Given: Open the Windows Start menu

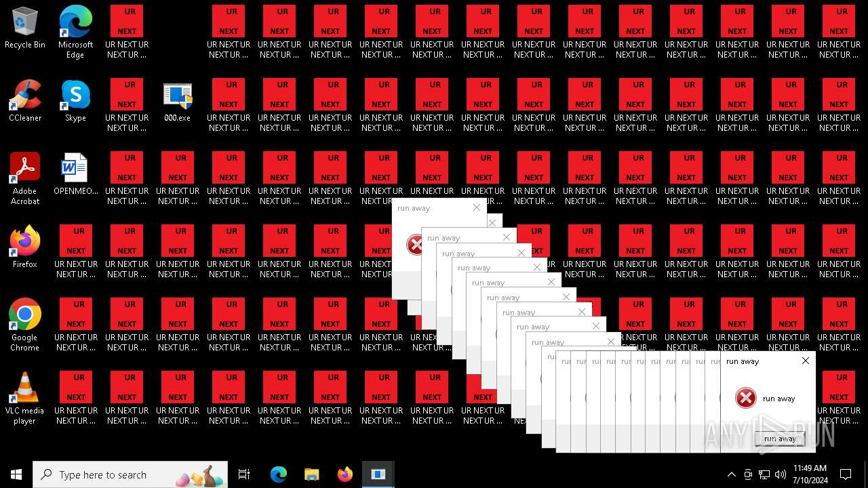Looking at the screenshot, I should point(16,474).
